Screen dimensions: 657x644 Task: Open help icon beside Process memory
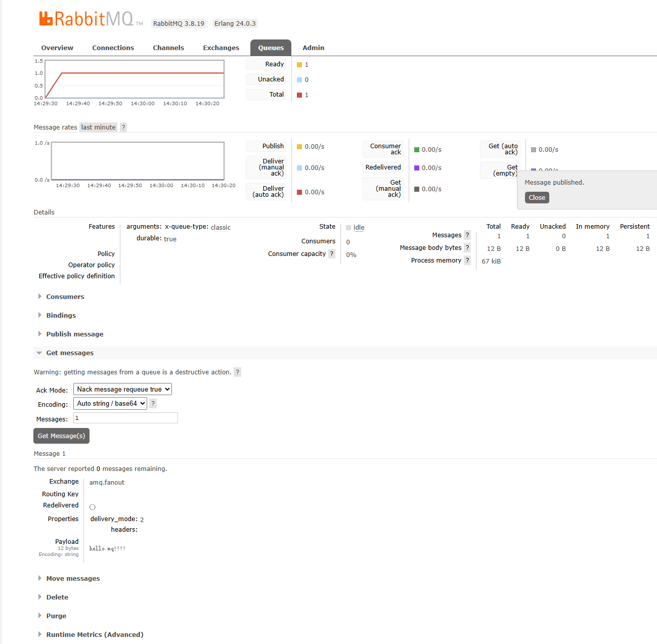point(467,261)
